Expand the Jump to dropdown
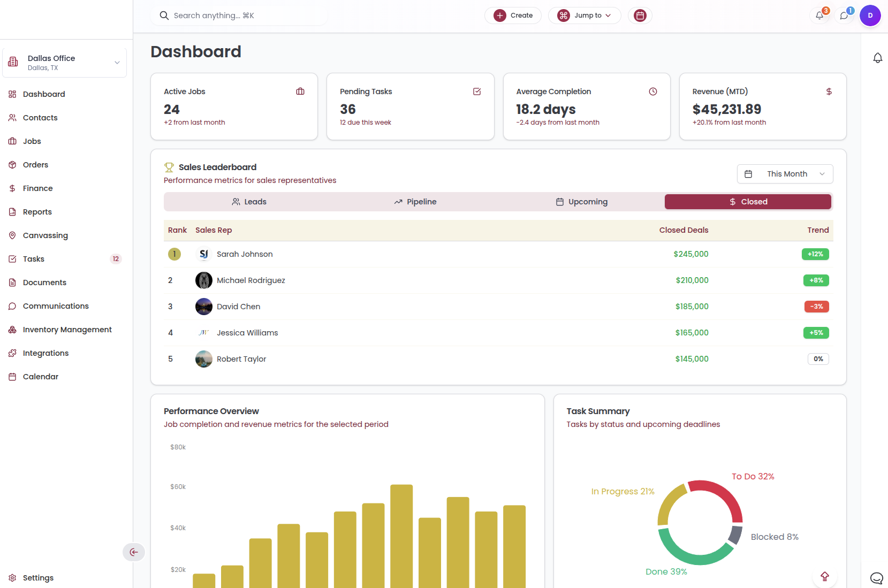 coord(584,16)
